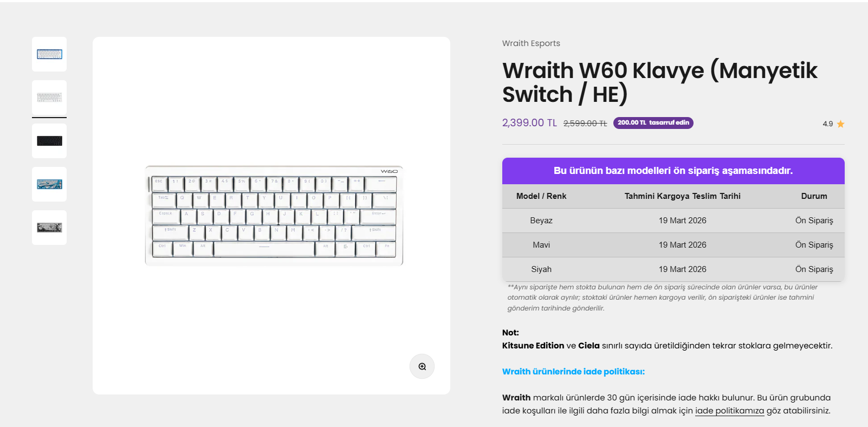Click the 2,399.00 TL price
Viewport: 868px width, 427px height.
point(529,123)
